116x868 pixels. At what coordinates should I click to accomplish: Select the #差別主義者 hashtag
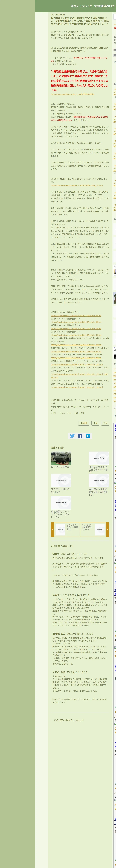pos(79,413)
